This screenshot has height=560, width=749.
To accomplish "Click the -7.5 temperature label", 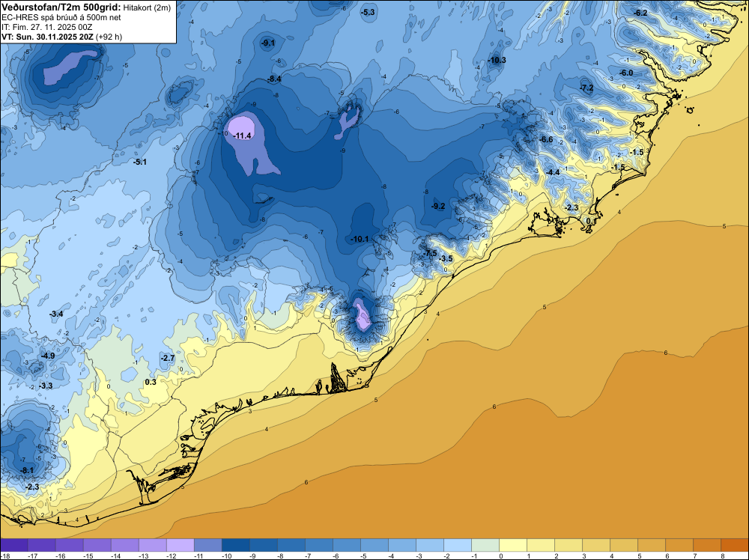I will coord(430,252).
